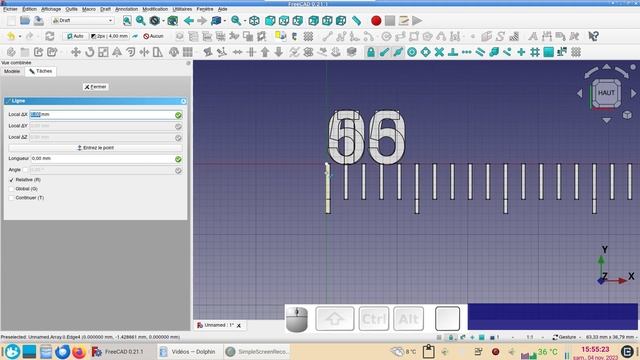Click the Draft array tool icon
The image size is (640, 360).
187,52
